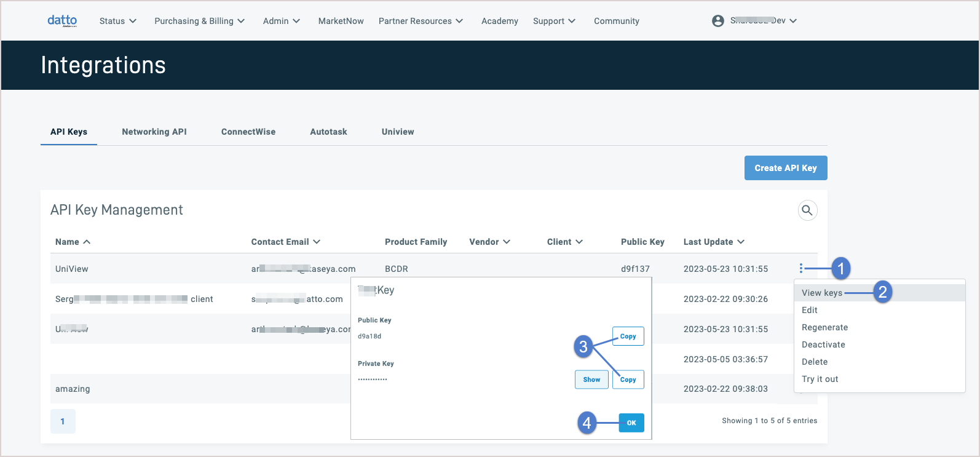Expand Partner Resources menu
Viewport: 980px width, 457px height.
[x=421, y=21]
